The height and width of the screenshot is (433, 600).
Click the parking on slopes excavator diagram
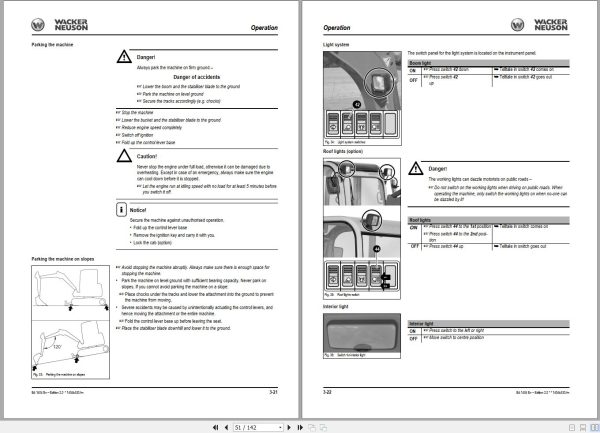pos(70,322)
